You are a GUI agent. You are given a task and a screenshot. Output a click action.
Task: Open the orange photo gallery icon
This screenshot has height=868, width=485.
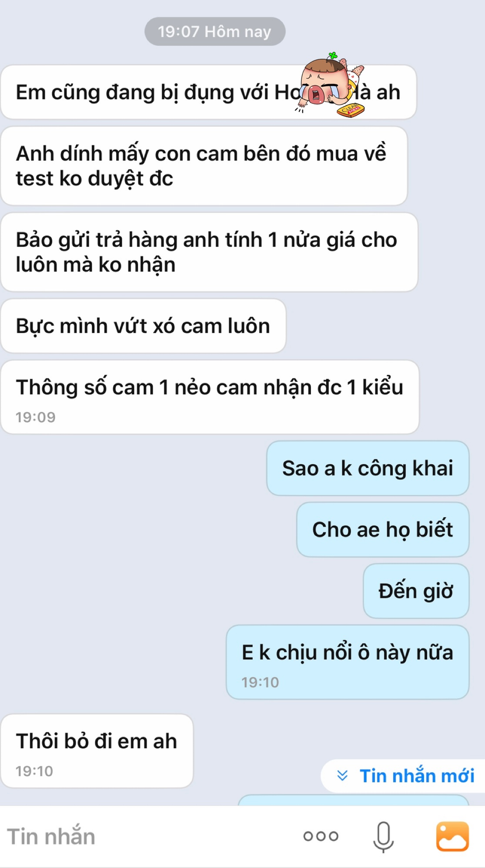tap(452, 836)
